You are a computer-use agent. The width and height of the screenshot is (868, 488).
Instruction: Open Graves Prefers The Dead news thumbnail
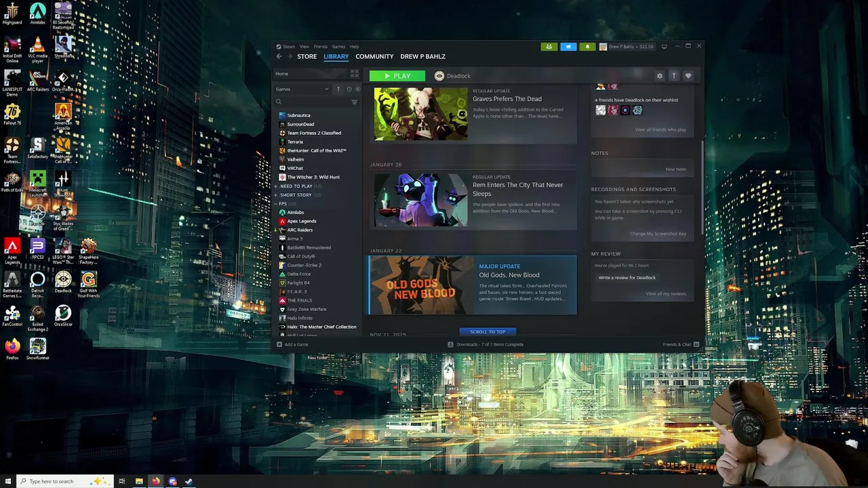click(420, 113)
